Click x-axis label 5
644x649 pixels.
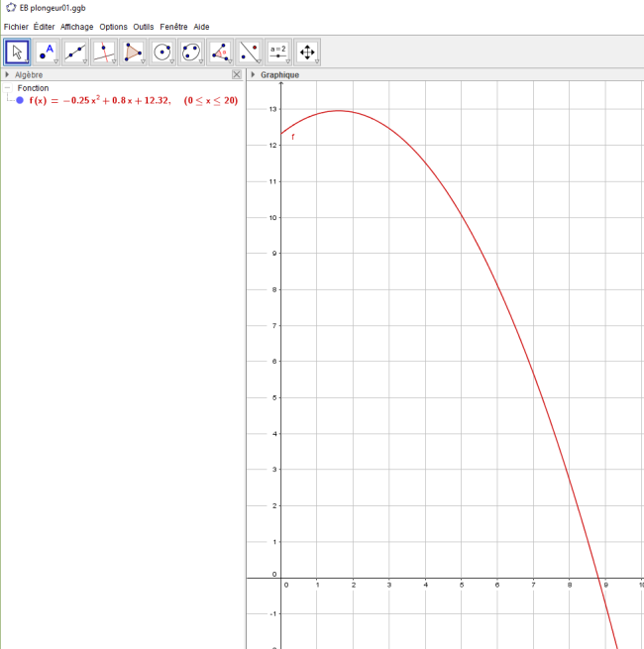pyautogui.click(x=462, y=585)
